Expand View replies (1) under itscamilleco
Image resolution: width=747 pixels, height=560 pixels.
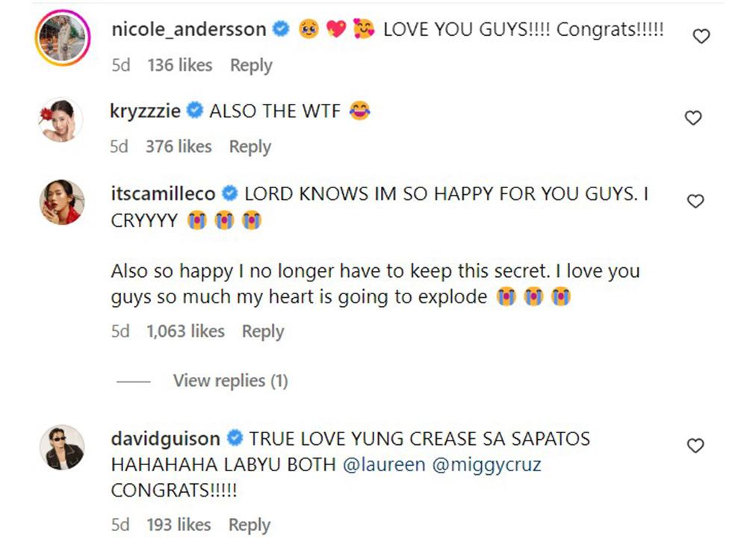231,381
